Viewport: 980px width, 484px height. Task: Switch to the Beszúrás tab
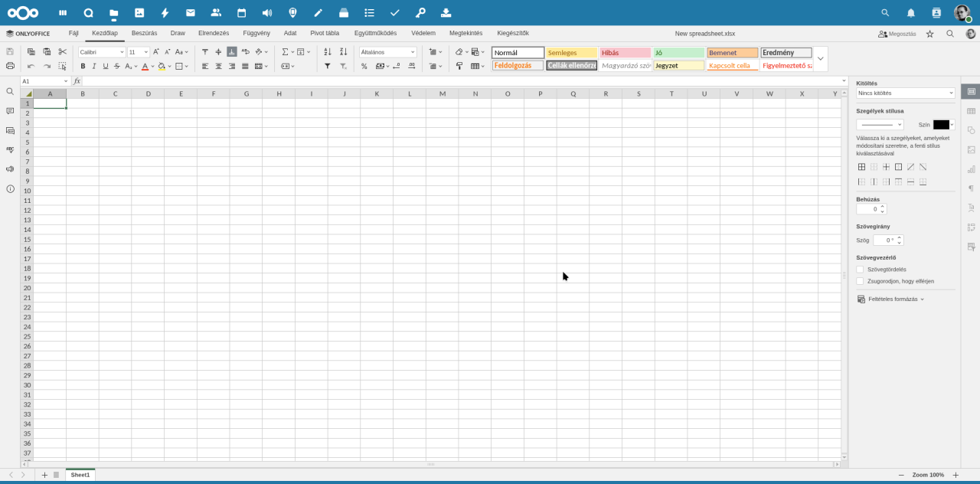(x=144, y=34)
